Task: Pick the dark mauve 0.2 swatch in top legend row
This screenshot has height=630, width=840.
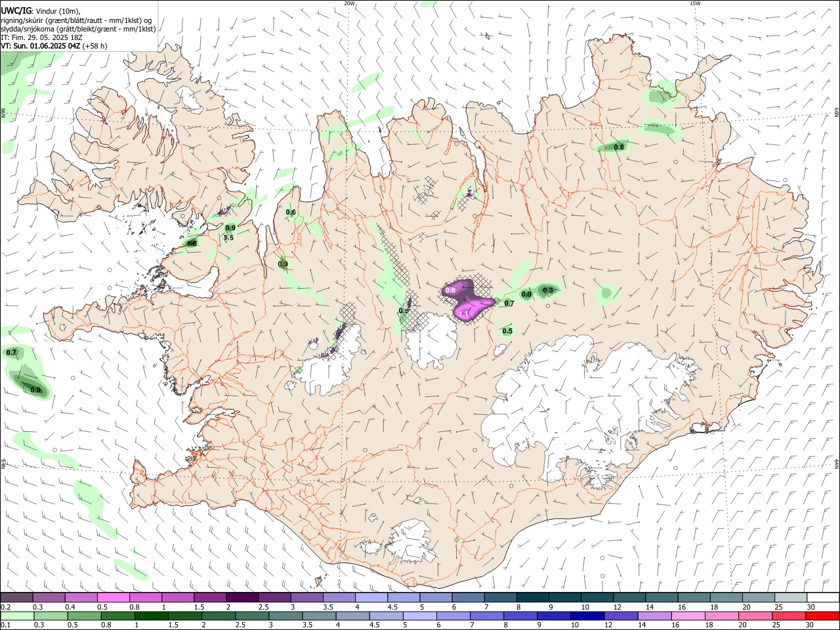Action: coord(17,597)
